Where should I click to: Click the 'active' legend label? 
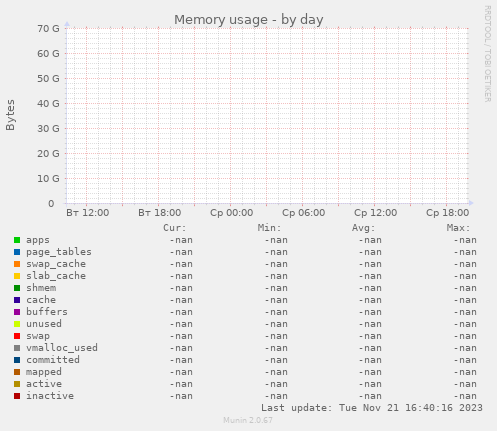(44, 384)
